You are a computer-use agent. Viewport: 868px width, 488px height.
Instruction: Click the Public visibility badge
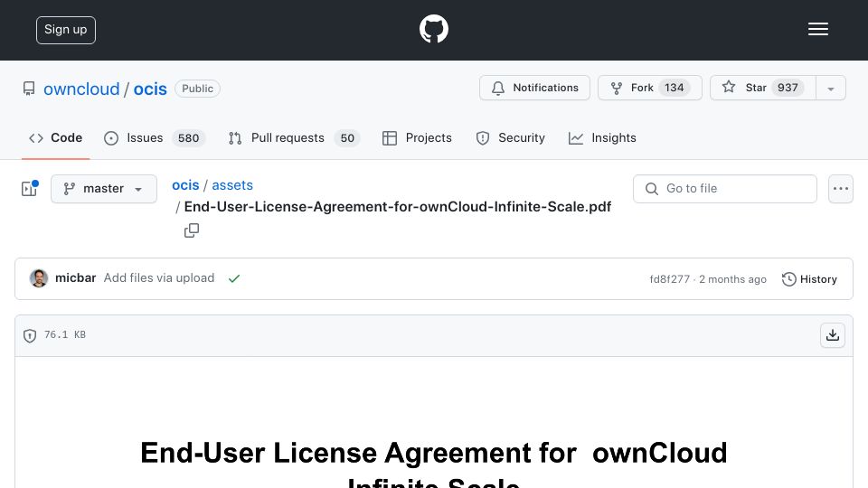click(x=198, y=89)
